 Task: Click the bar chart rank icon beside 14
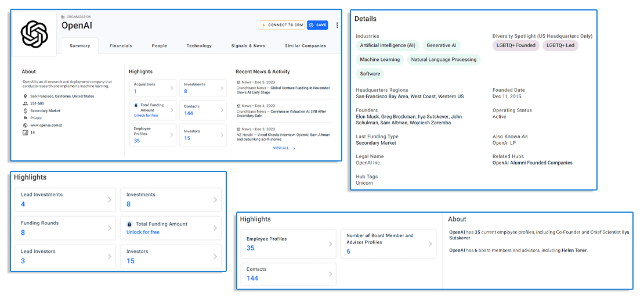pyautogui.click(x=26, y=132)
